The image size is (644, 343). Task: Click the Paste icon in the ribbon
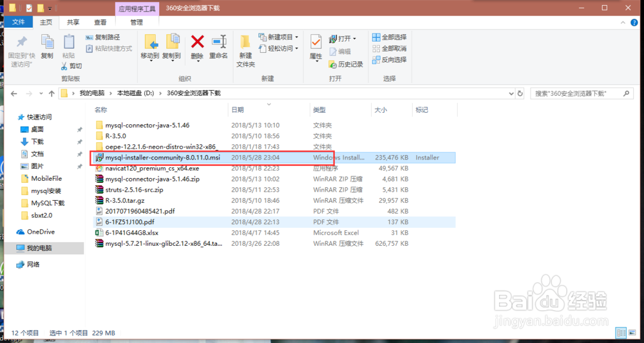(69, 42)
